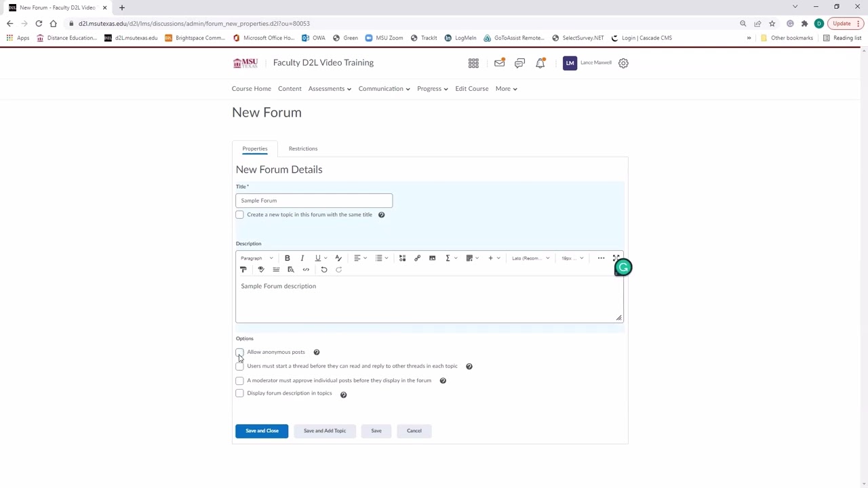Insert an image into the description
The image size is (868, 488).
(x=432, y=258)
